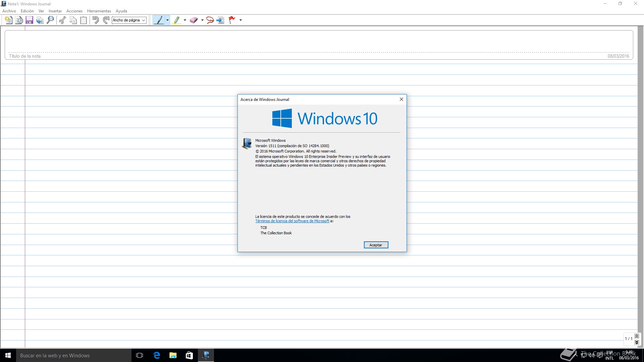Click the Copy icon in toolbar
Viewport: 644px width, 362px height.
pyautogui.click(x=73, y=20)
